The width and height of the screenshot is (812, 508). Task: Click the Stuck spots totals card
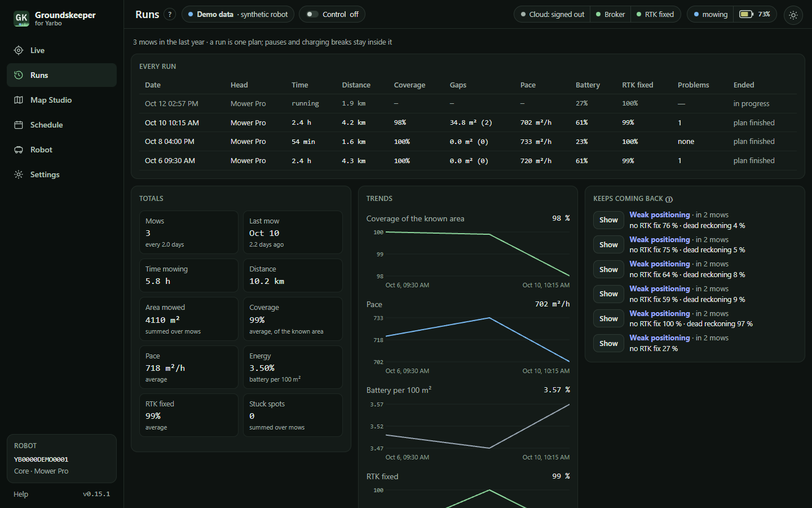point(293,415)
